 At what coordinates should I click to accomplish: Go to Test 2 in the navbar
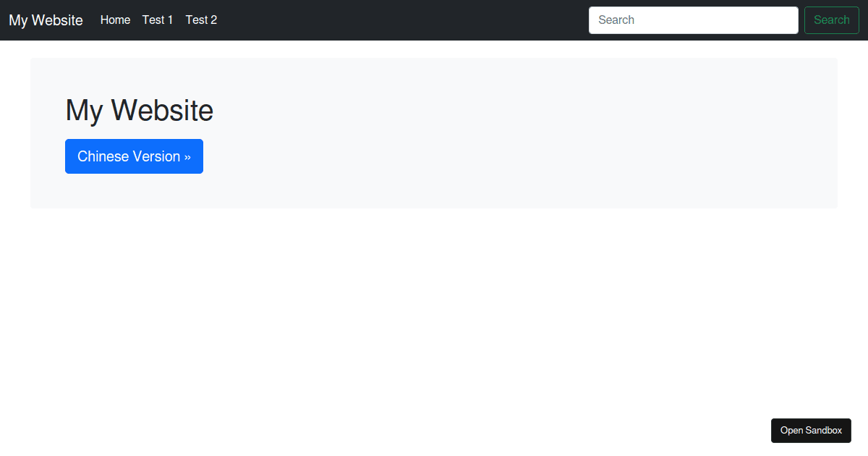coord(201,20)
